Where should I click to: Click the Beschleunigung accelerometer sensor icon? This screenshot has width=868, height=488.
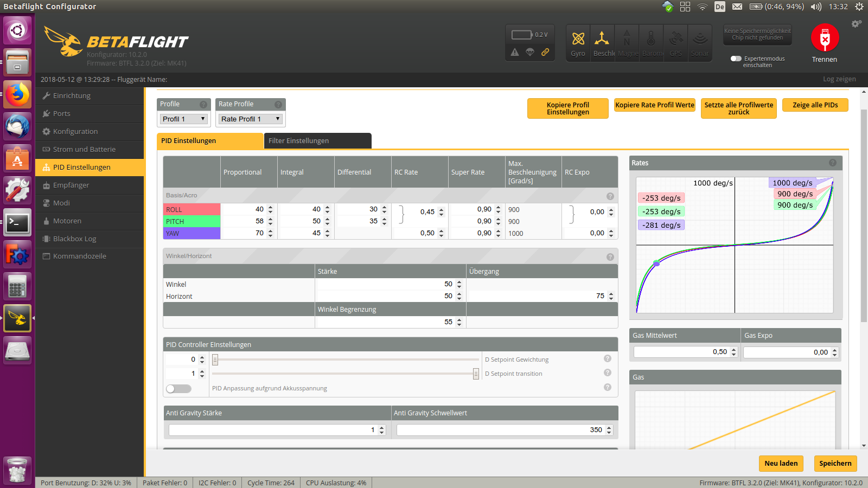click(x=602, y=38)
